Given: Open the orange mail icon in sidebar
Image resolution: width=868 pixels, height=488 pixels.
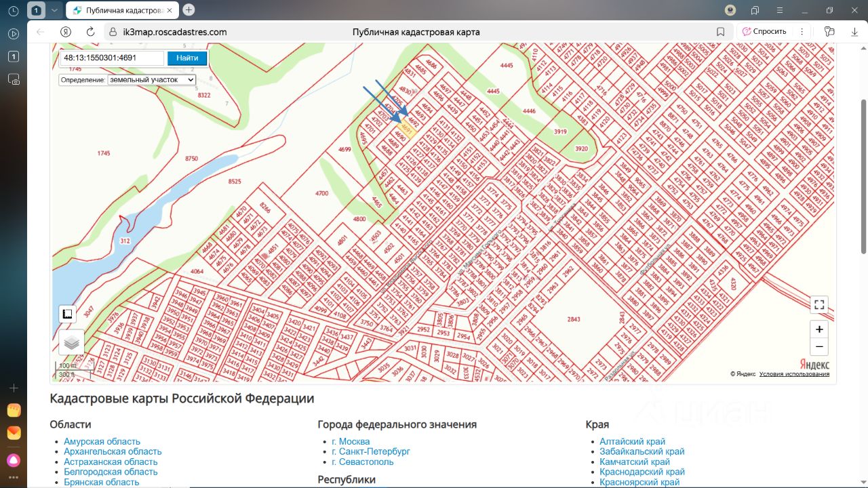Looking at the screenshot, I should [x=14, y=433].
